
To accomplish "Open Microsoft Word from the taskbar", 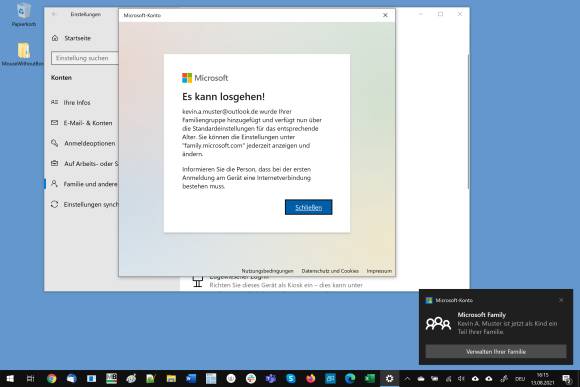I will 191,378.
